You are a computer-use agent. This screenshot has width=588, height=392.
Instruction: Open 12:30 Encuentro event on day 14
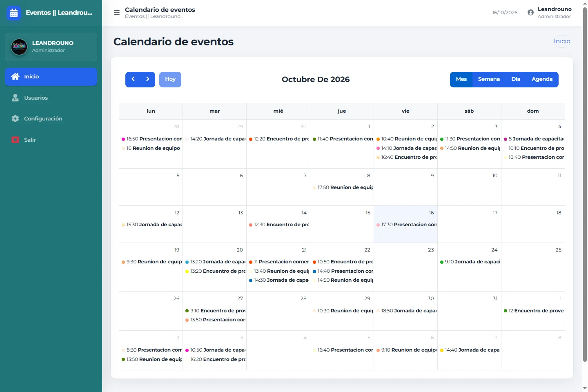[x=278, y=225]
